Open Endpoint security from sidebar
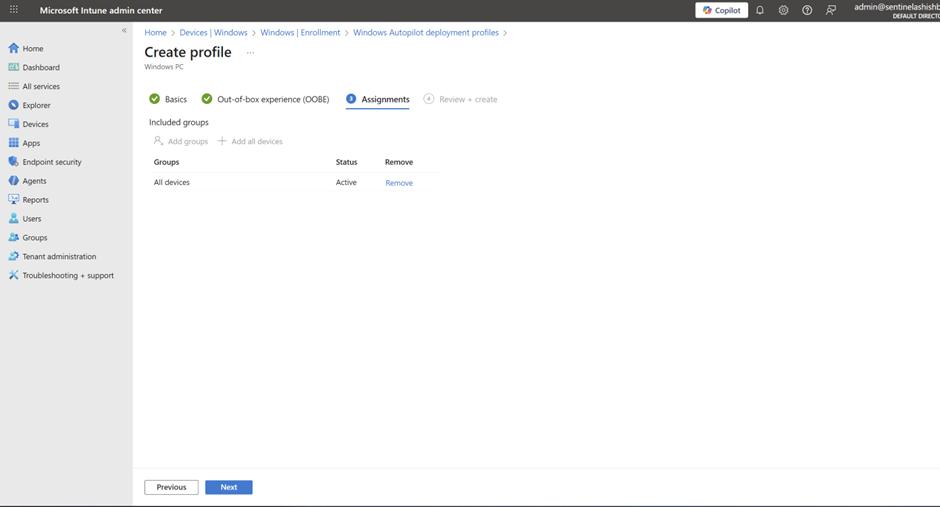Image resolution: width=940 pixels, height=507 pixels. point(52,162)
